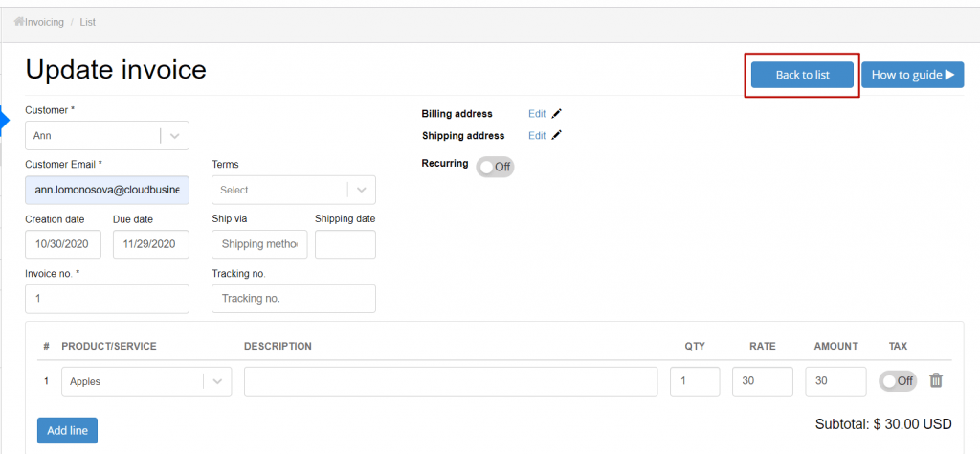Viewport: 980px width, 454px height.
Task: Expand the Terms select dropdown
Action: point(294,190)
